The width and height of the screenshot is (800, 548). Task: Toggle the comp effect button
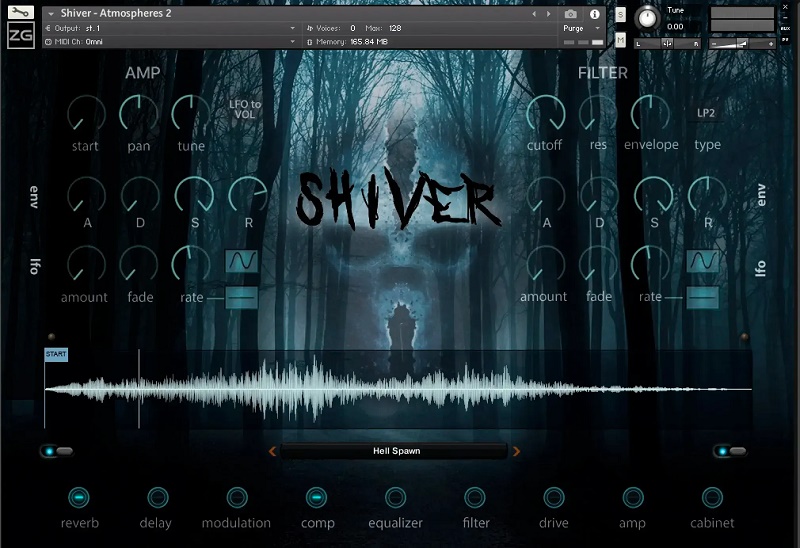(x=316, y=497)
